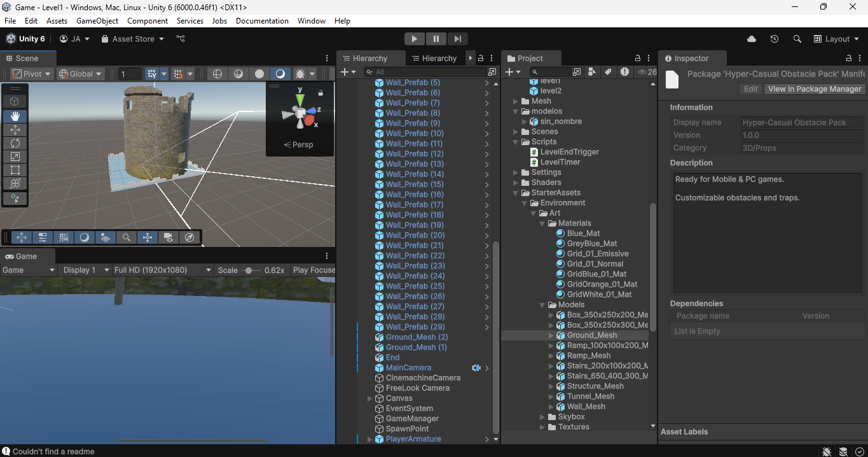Open the Layout dropdown
Viewport: 868px width, 457px height.
pyautogui.click(x=836, y=39)
